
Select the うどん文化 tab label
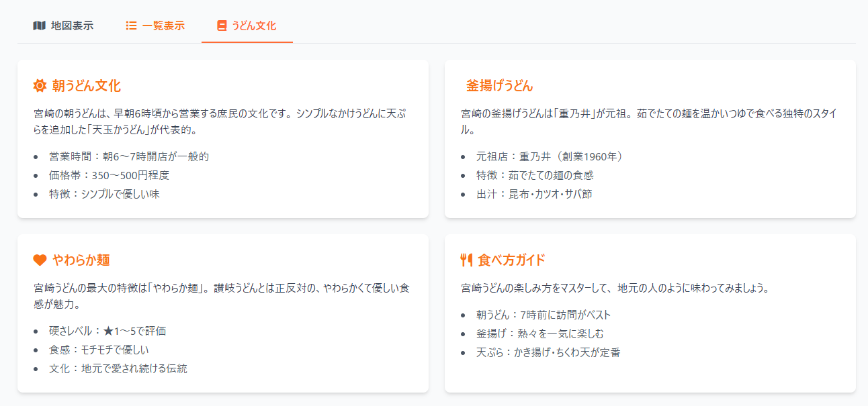(x=254, y=26)
